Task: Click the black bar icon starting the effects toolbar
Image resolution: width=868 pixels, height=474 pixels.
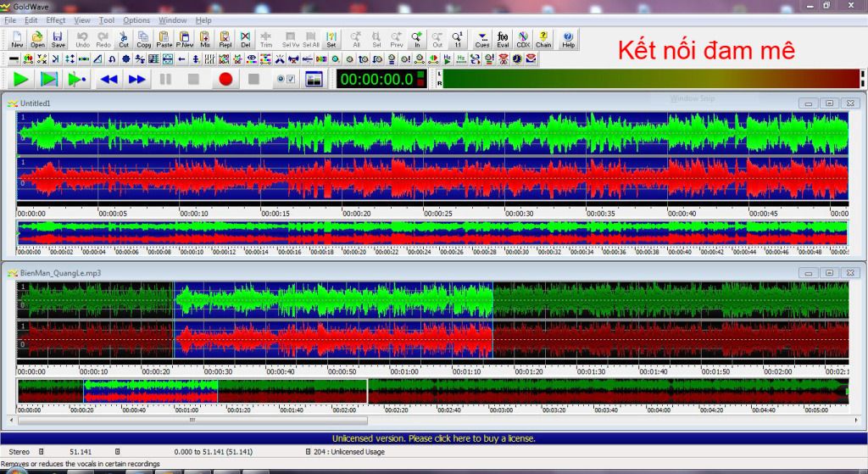Action: [14, 59]
